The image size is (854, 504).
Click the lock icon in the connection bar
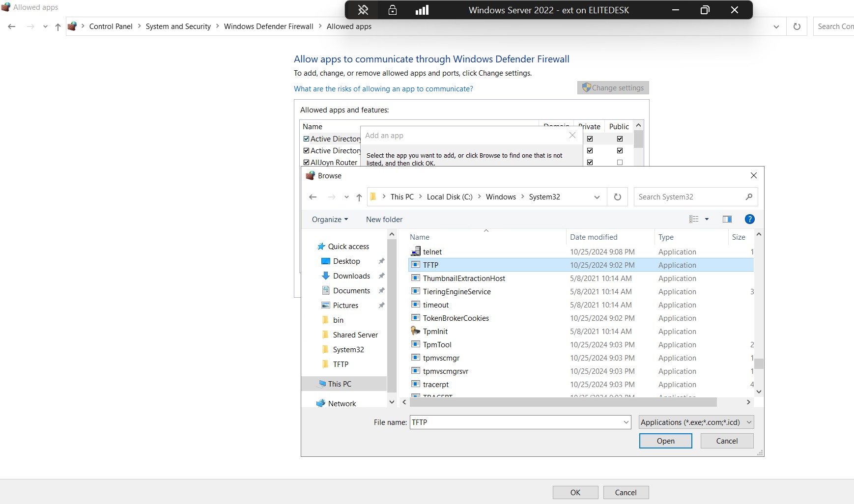point(393,10)
